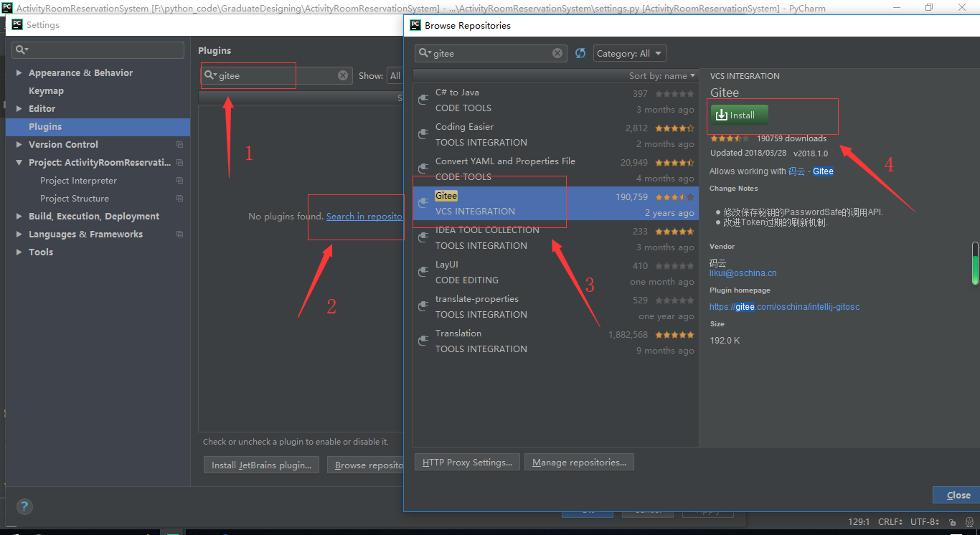Viewport: 980px width, 535px height.
Task: Open Project Interpreter settings
Action: click(x=78, y=180)
